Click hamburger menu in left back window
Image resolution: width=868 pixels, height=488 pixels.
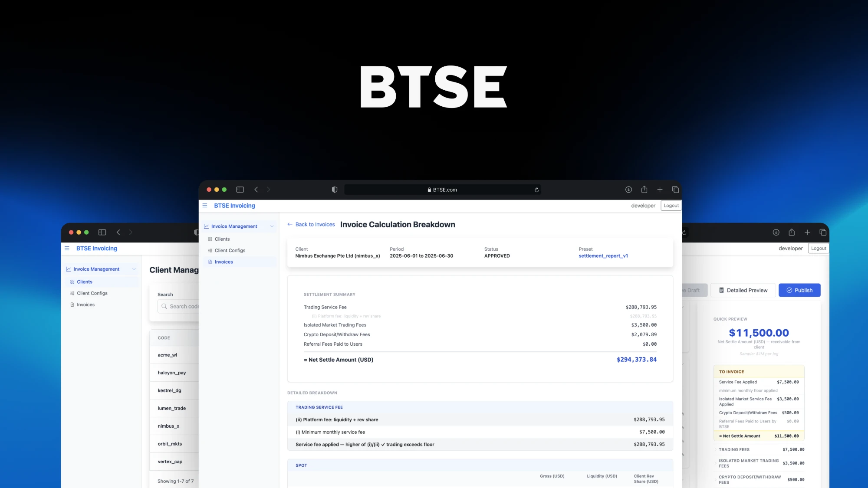pos(67,249)
